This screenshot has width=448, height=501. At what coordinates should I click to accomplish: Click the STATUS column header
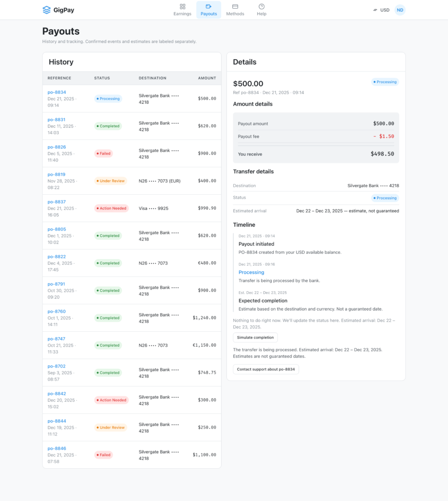coord(102,78)
